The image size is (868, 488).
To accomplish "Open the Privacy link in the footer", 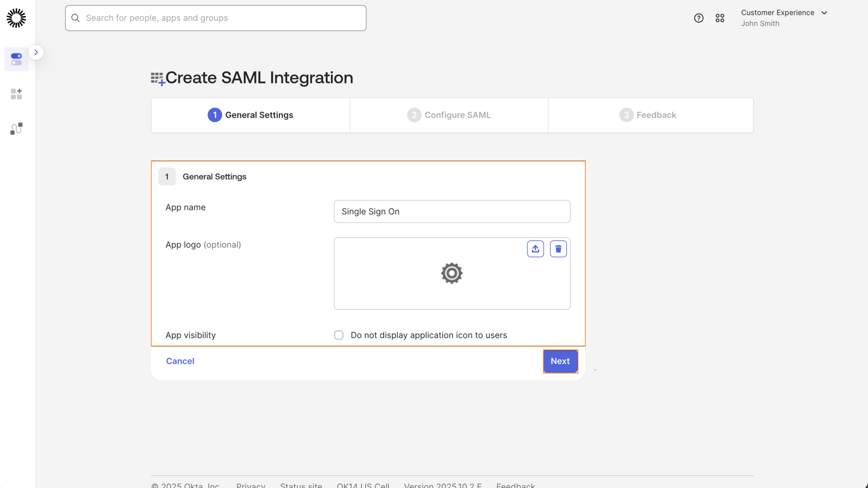I will 250,485.
